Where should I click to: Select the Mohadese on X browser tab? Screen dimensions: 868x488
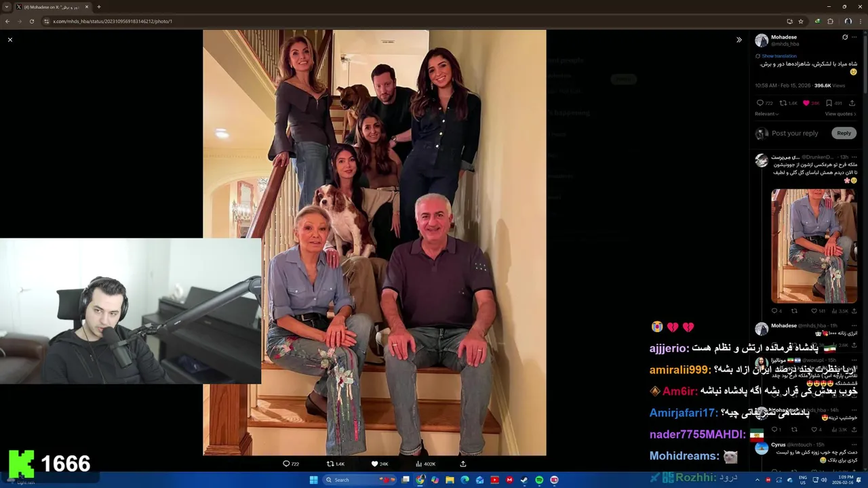[52, 7]
